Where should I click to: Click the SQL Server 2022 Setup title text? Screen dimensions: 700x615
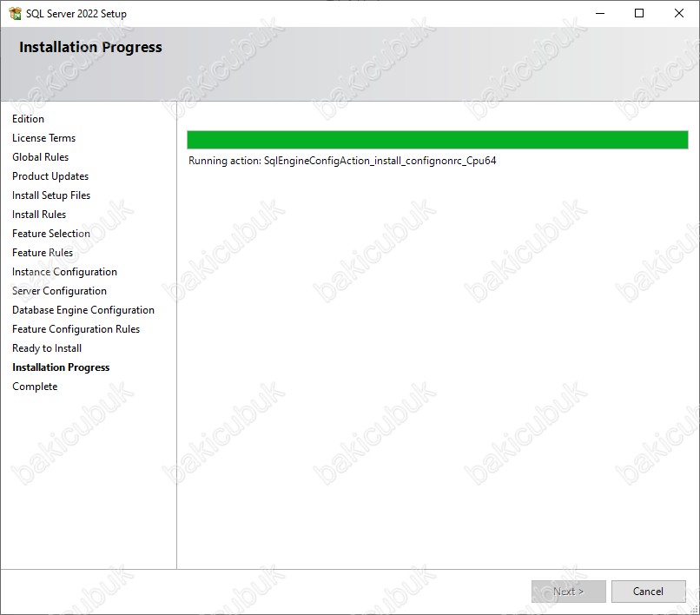tap(76, 14)
